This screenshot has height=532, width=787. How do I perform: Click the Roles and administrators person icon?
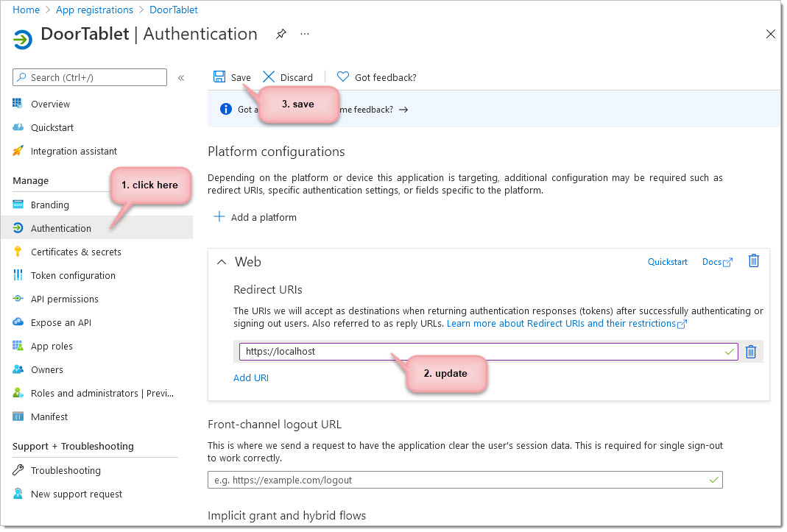click(x=18, y=394)
